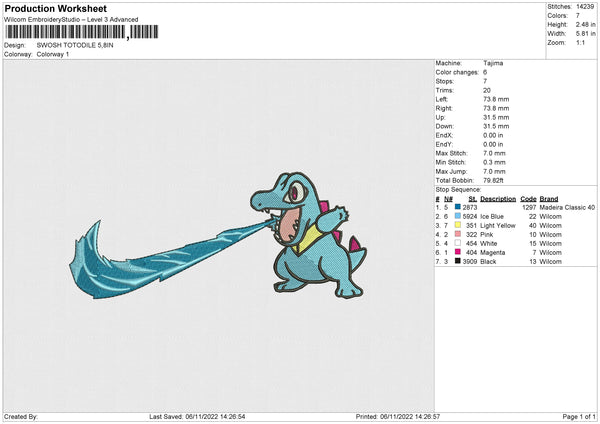Click stitch count 5924 in Ice Blue row
This screenshot has height=424, width=600.
(470, 216)
